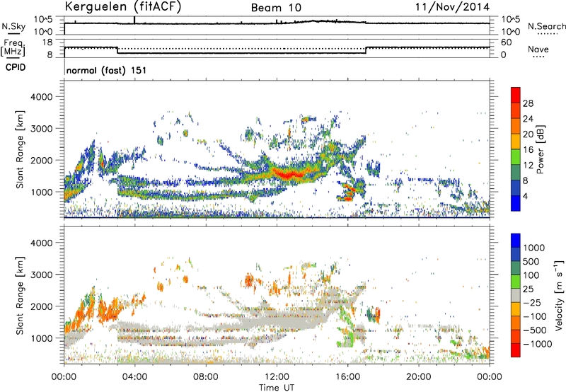566x392 pixels.
Task: Click the blue bottom of power color bar
Action: point(516,203)
